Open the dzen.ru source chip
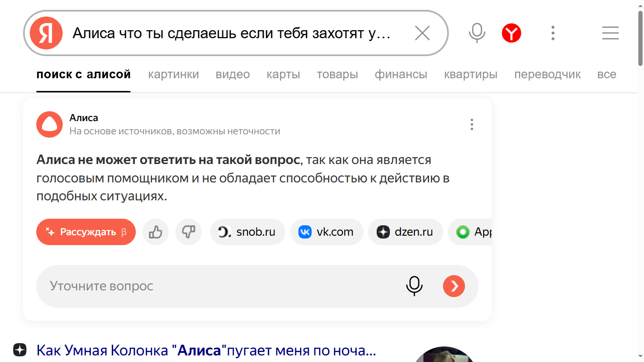Viewport: 644px width, 362px height. coord(405,232)
